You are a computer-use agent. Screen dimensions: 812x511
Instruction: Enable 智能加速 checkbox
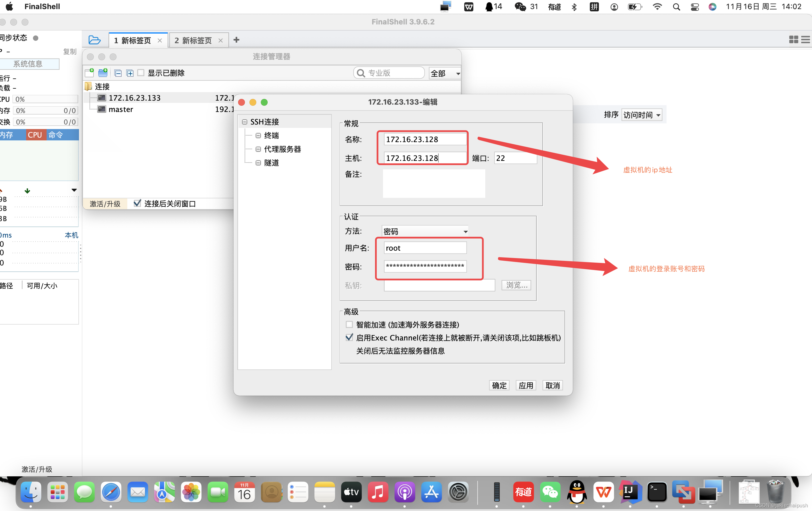pos(349,324)
